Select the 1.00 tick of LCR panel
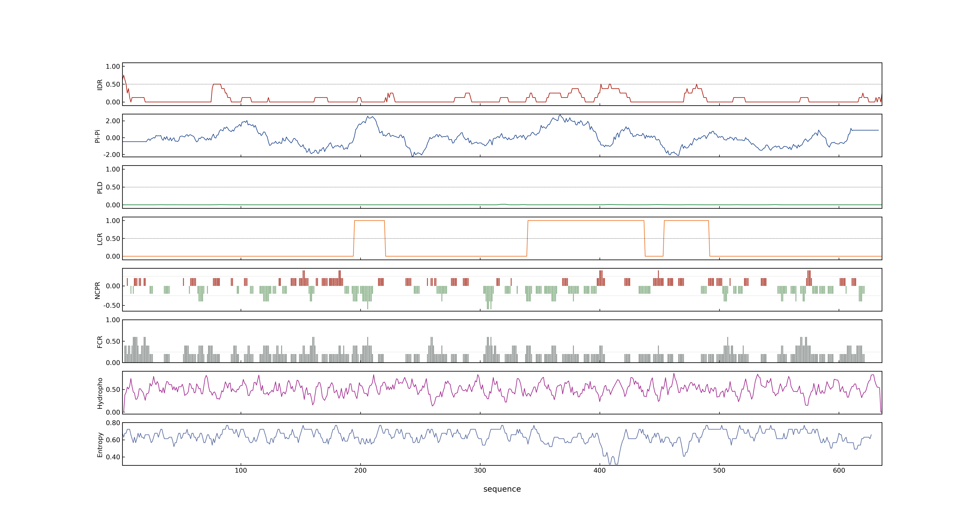The image size is (980, 523). click(x=113, y=221)
